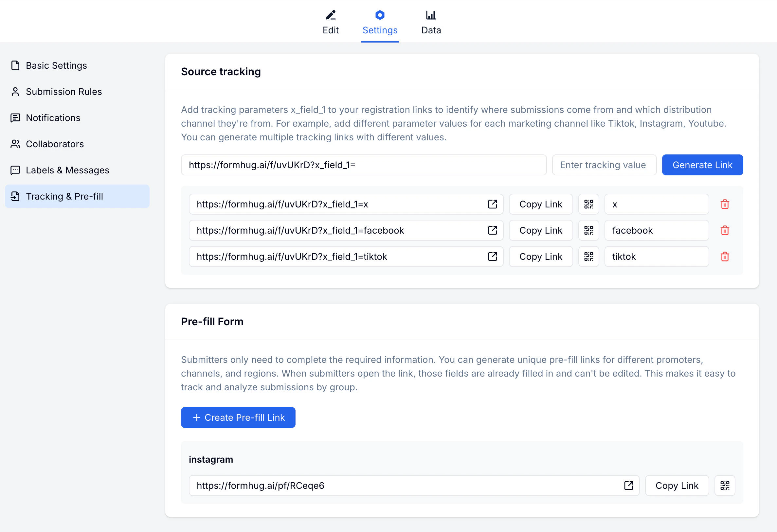Click the Enter tracking value field
Image resolution: width=777 pixels, height=532 pixels.
pos(604,165)
